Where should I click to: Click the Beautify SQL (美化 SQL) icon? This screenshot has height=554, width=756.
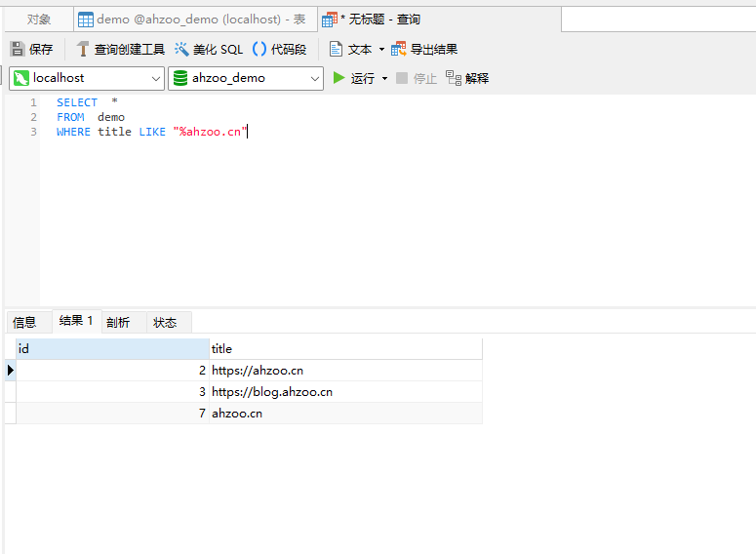(x=182, y=49)
